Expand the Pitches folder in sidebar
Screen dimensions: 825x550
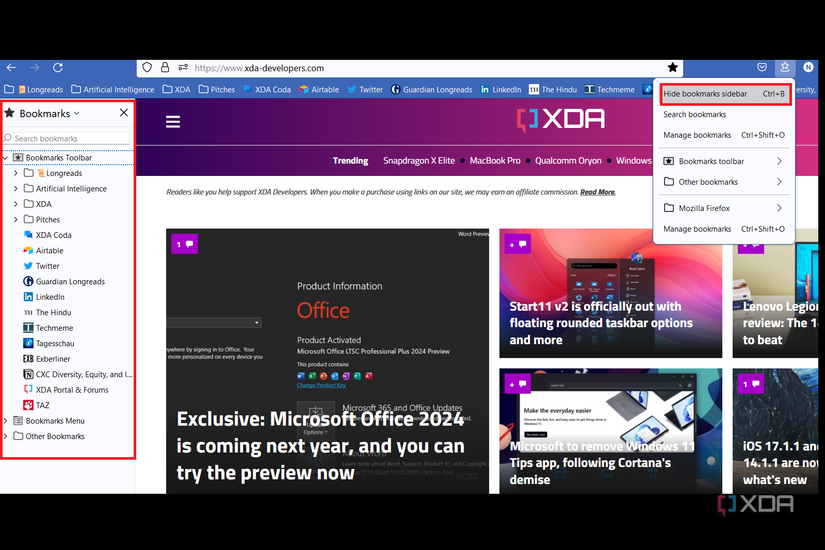click(x=15, y=219)
